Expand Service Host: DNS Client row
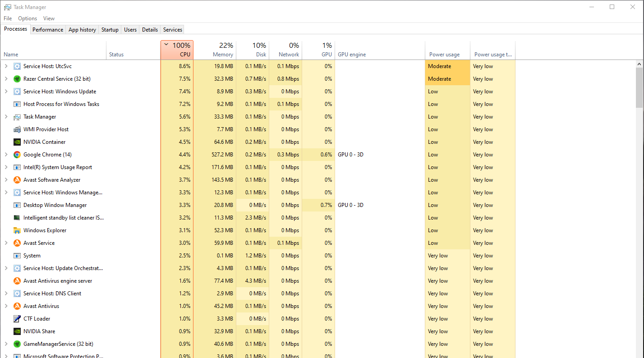 (6, 294)
